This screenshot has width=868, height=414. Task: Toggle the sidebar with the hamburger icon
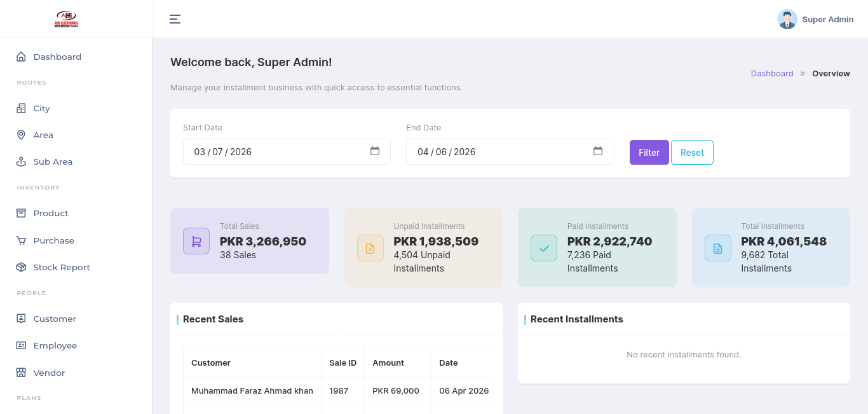tap(175, 19)
